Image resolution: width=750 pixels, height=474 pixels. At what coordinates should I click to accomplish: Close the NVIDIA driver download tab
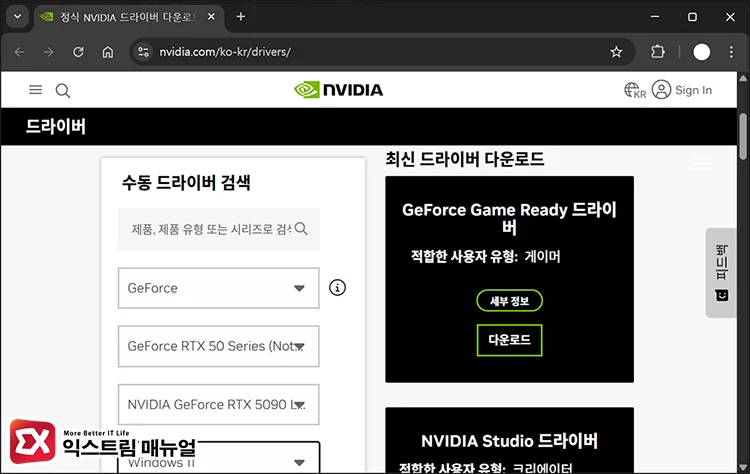coord(211,17)
